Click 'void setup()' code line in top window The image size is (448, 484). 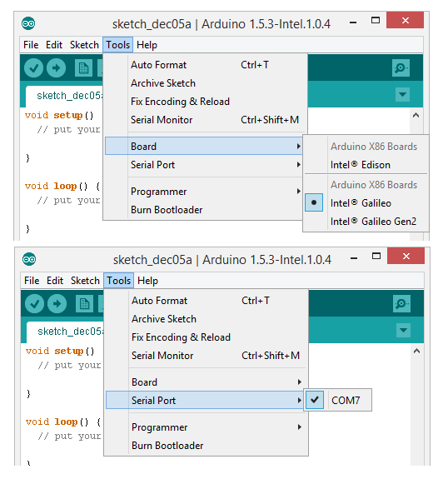[59, 115]
